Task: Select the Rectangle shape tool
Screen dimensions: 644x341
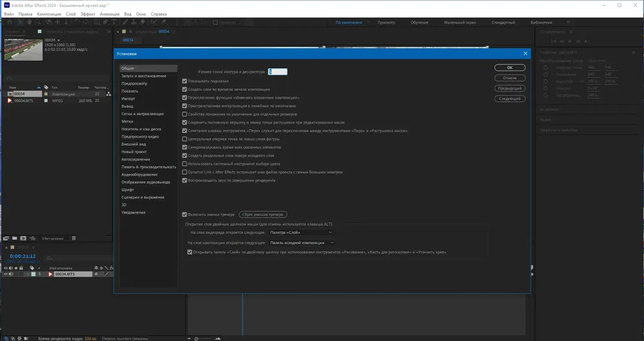Action: [x=97, y=22]
